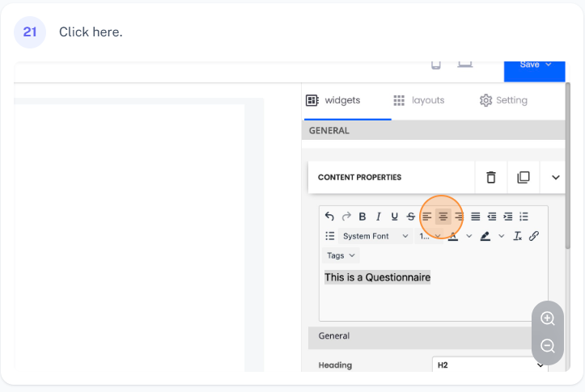Screen dimensions: 585x392
Task: Open the Setting tab
Action: tap(503, 100)
